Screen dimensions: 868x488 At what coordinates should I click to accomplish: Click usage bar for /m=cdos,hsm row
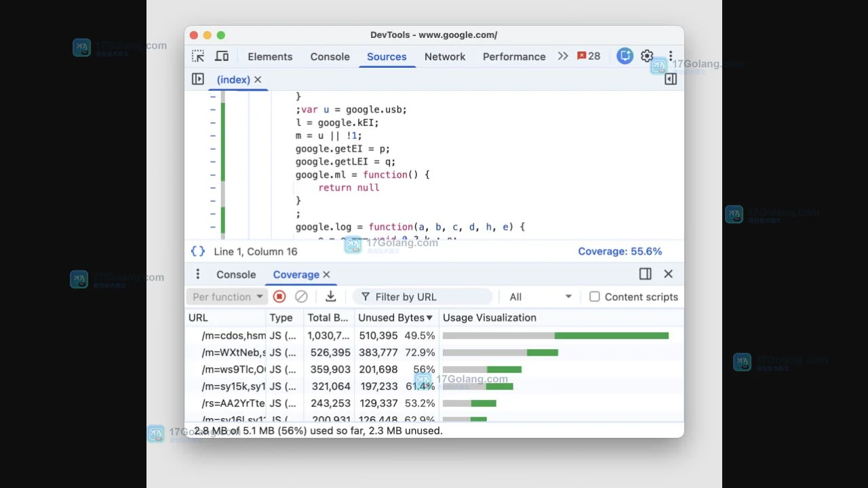555,335
